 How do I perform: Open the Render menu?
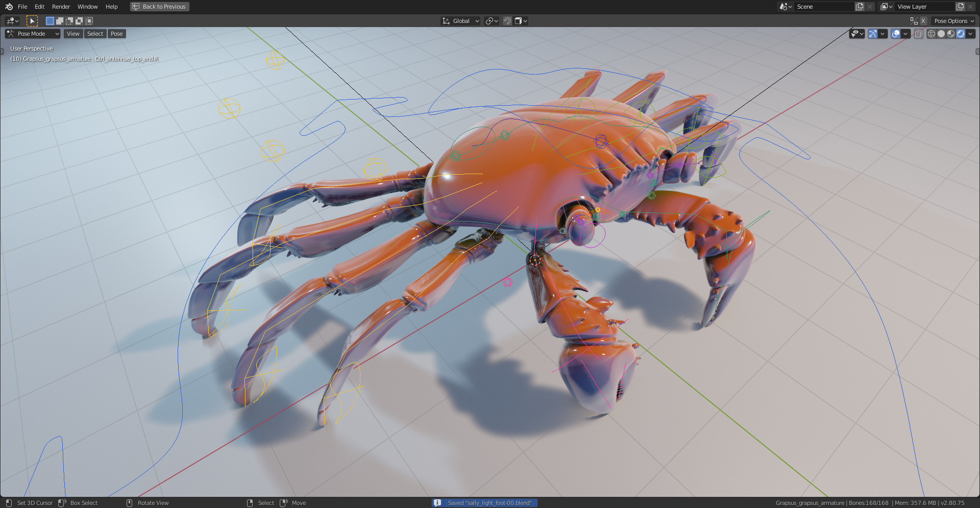(61, 7)
